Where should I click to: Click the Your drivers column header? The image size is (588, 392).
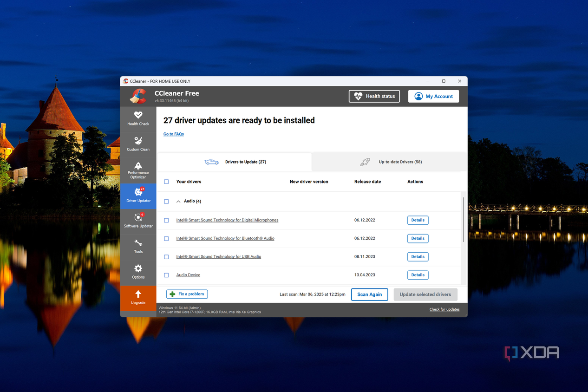click(189, 182)
